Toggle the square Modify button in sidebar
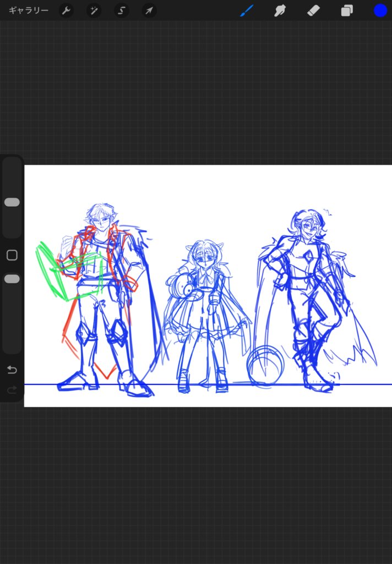392x564 pixels. pos(12,255)
